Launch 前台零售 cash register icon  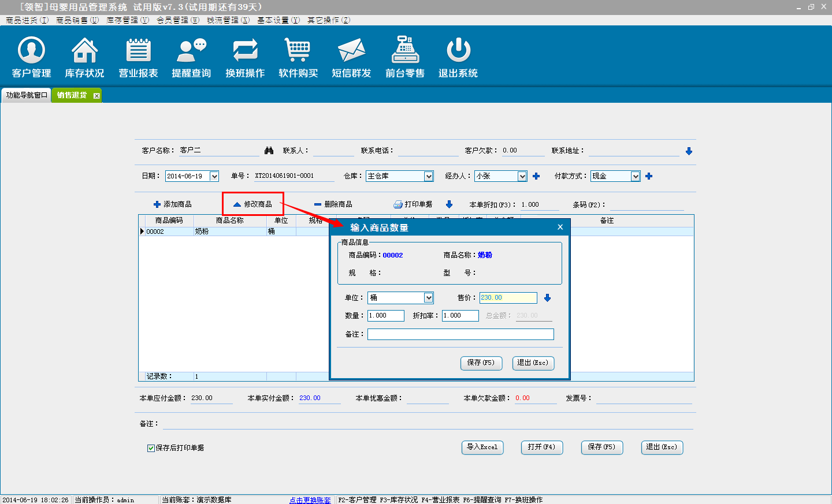(x=405, y=57)
